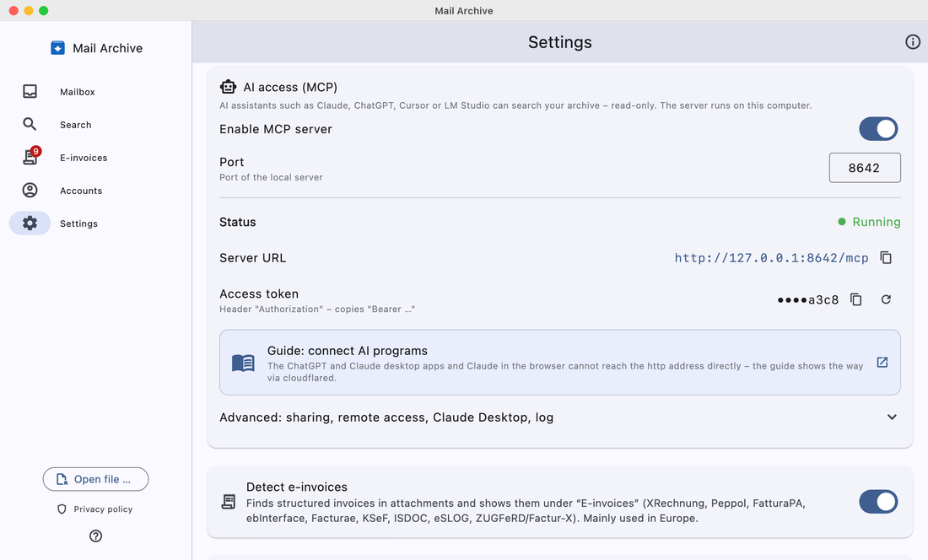The image size is (928, 560).
Task: Click the help question mark icon
Action: [95, 536]
